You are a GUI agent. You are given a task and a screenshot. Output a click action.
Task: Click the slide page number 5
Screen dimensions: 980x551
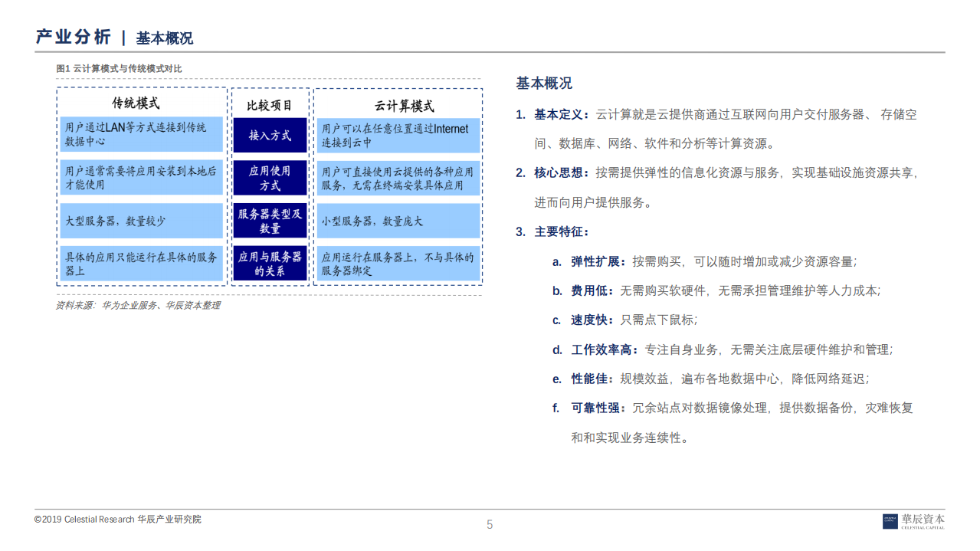(x=490, y=524)
